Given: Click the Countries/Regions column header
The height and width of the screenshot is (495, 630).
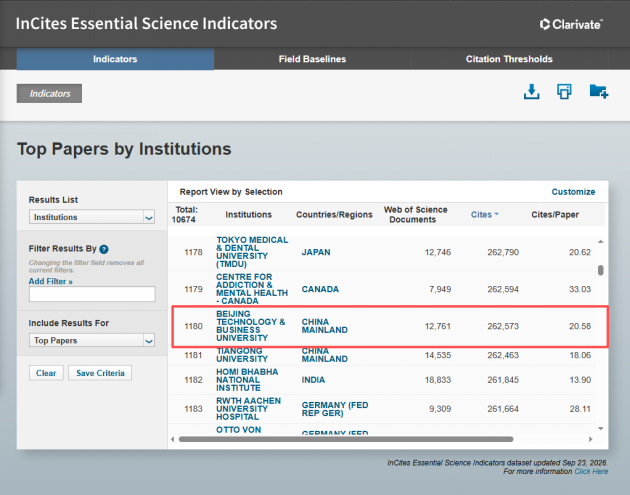Looking at the screenshot, I should click(334, 215).
